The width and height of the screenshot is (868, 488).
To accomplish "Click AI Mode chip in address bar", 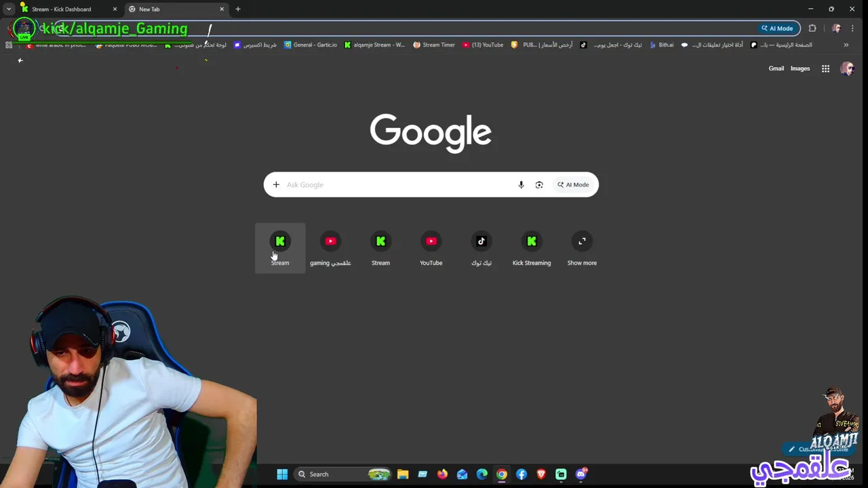I will tap(777, 28).
